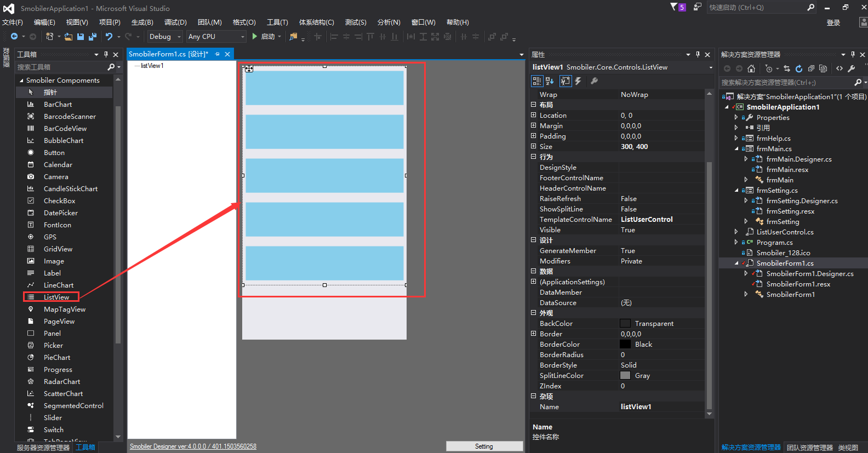Click the feedback flag icon in title bar
Image resolution: width=868 pixels, height=453 pixels.
tap(697, 7)
